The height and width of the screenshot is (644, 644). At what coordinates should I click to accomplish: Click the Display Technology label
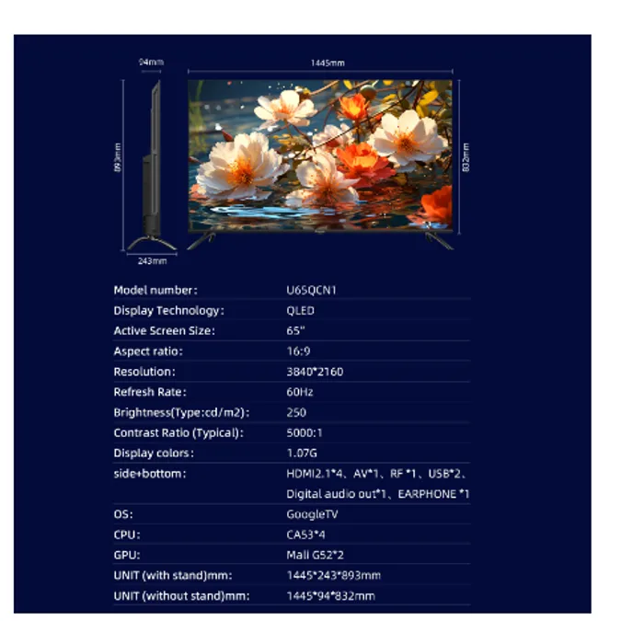click(168, 311)
